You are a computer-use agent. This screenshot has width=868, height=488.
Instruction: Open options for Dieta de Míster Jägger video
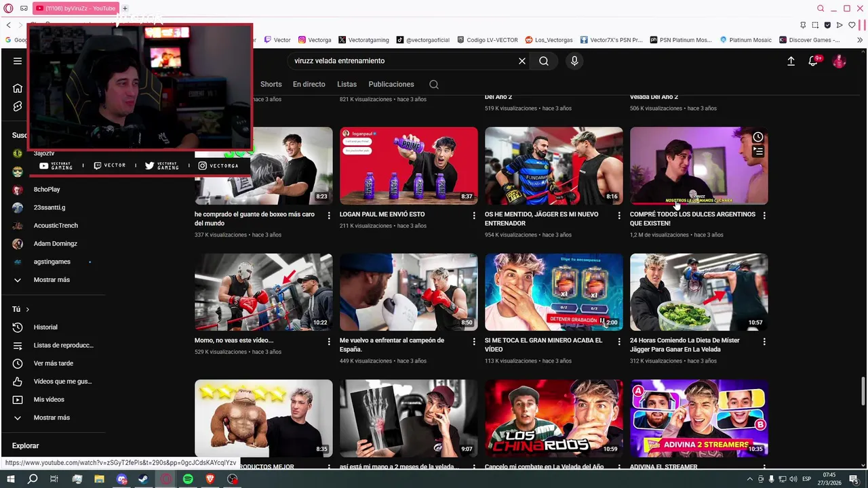pos(764,342)
